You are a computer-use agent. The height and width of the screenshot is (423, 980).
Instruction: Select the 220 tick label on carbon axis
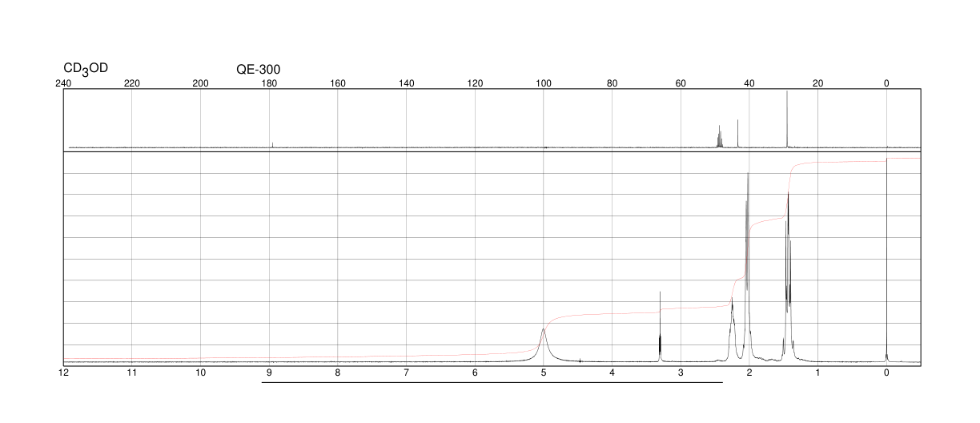pyautogui.click(x=132, y=83)
